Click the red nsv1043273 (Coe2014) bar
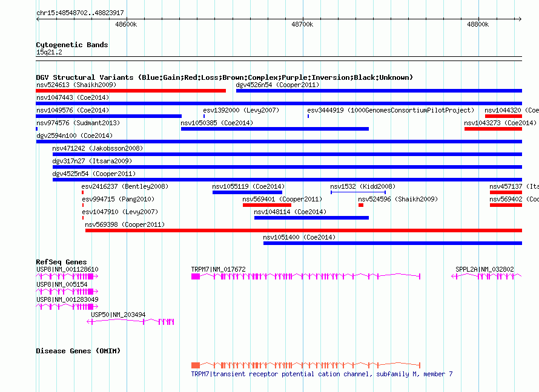 493,129
